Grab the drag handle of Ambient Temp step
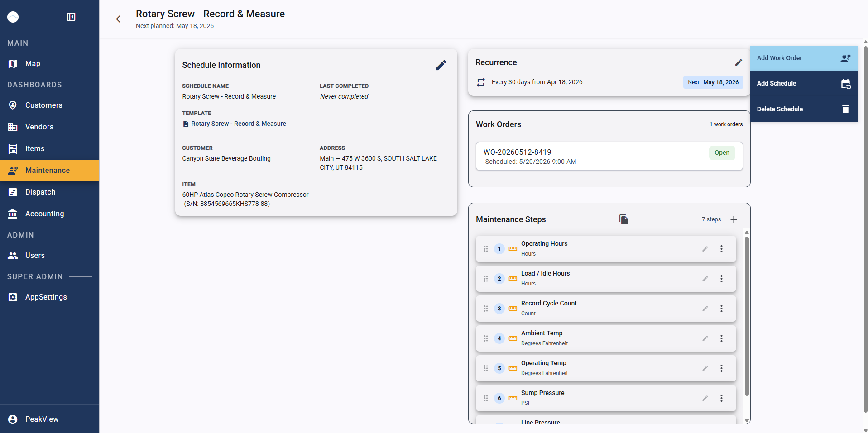 [486, 338]
